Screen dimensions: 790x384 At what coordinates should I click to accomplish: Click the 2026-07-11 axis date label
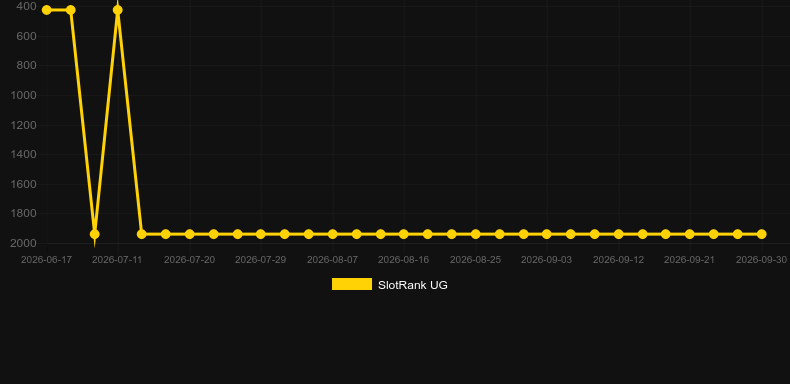click(x=117, y=260)
